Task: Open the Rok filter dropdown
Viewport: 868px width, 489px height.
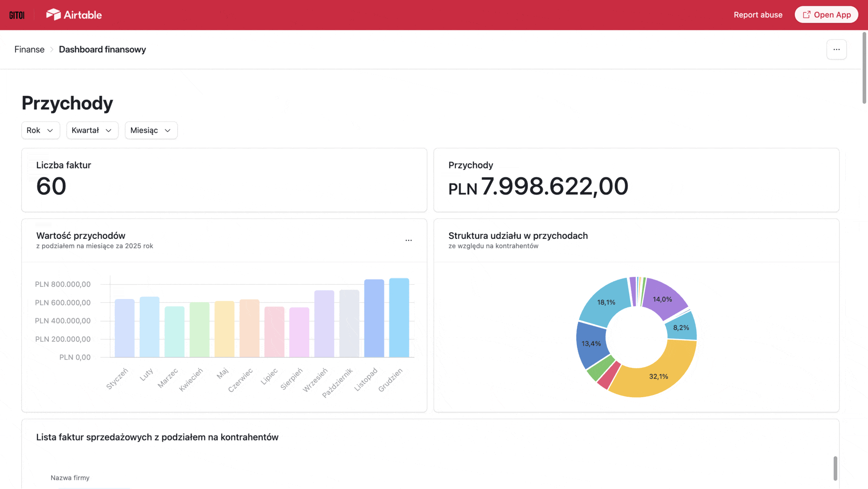Action: pyautogui.click(x=40, y=130)
